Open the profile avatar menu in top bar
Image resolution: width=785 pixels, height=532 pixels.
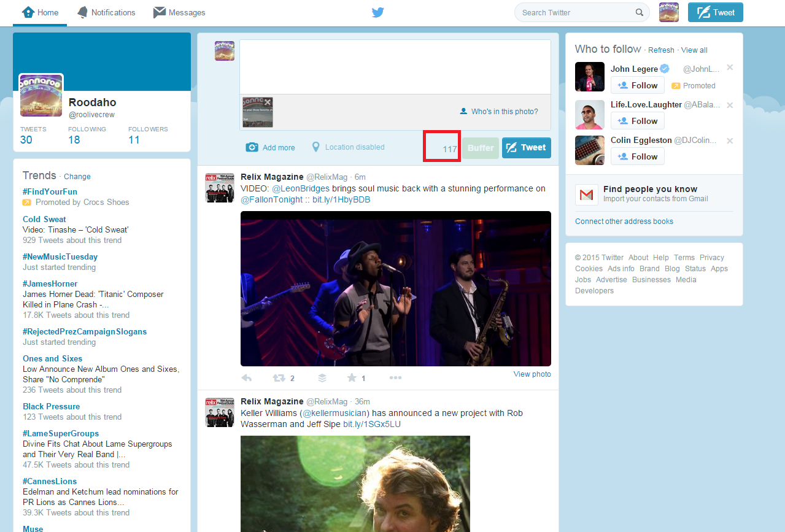click(x=669, y=12)
